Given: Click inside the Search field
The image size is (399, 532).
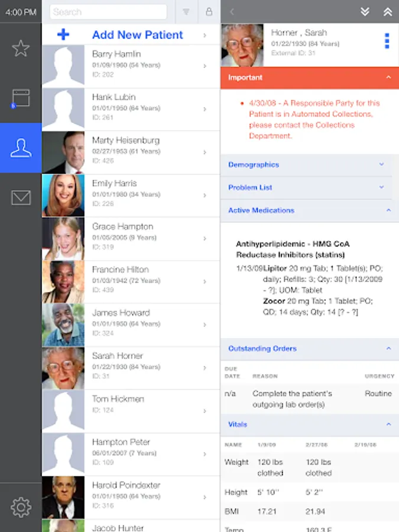Looking at the screenshot, I should (x=108, y=12).
